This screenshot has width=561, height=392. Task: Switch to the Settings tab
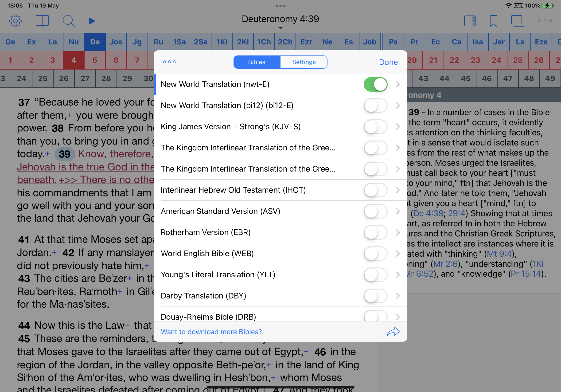click(304, 62)
